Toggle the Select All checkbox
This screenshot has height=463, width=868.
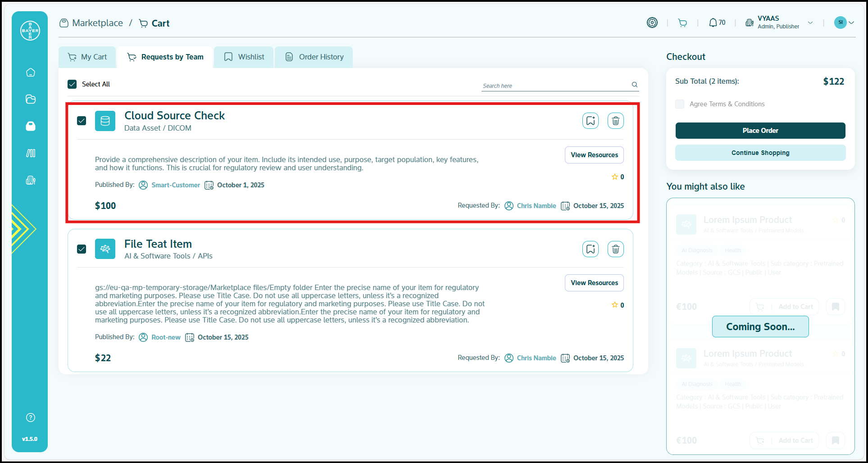click(x=72, y=84)
